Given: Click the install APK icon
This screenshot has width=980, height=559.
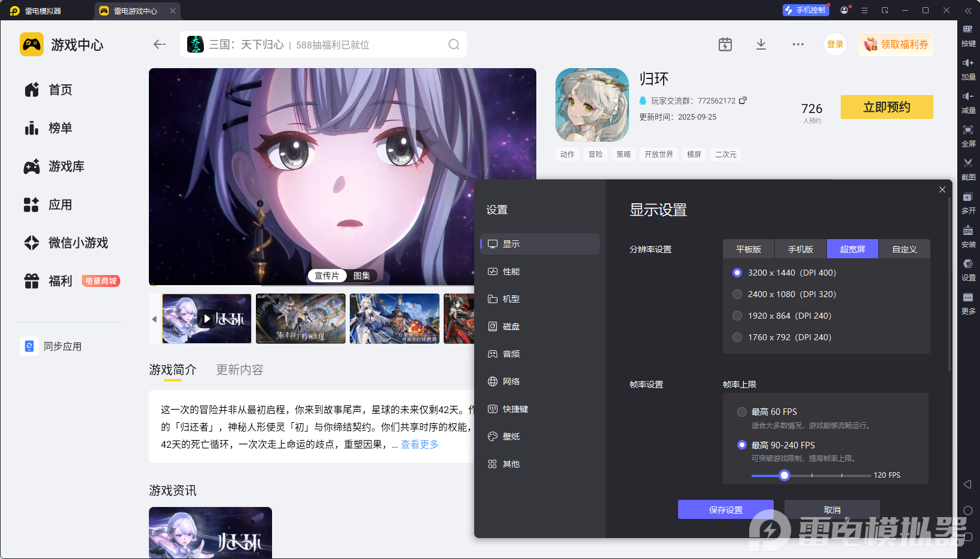Looking at the screenshot, I should [x=968, y=231].
